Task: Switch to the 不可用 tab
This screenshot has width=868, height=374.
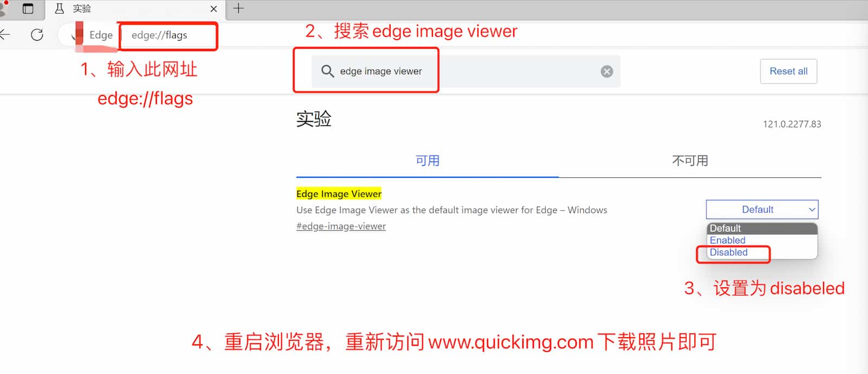Action: (x=690, y=161)
